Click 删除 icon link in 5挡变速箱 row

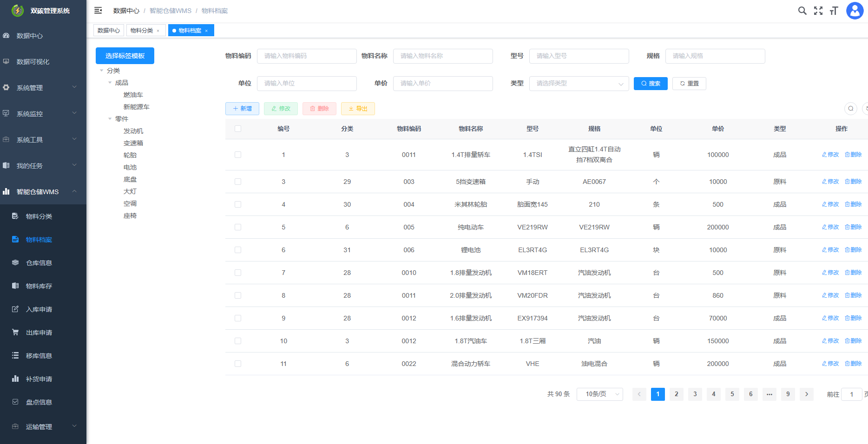point(853,182)
